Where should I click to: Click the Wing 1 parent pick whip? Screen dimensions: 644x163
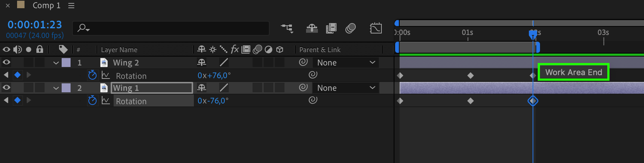303,87
